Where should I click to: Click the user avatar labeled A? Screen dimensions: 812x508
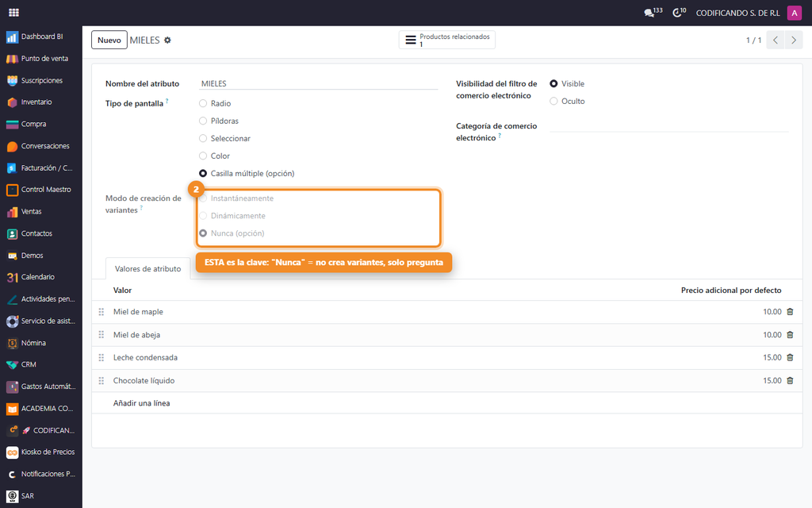[x=794, y=13]
